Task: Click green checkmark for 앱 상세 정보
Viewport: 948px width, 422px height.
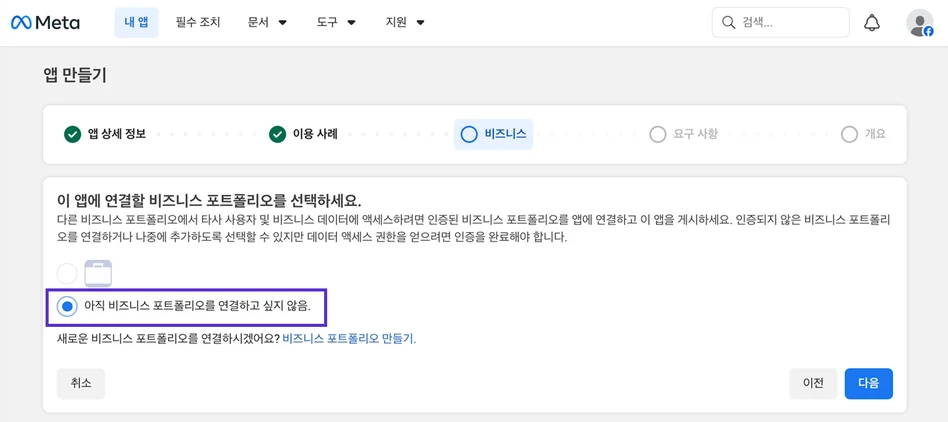Action: (x=73, y=134)
